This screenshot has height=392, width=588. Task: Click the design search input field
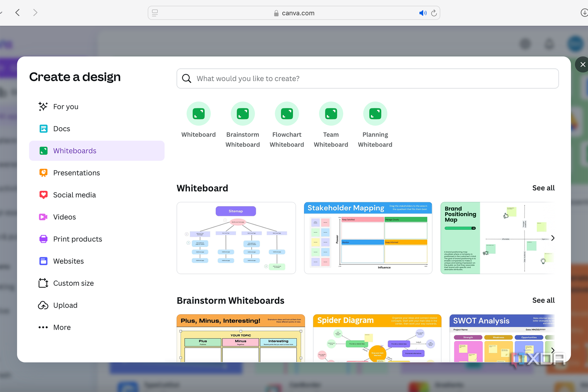[367, 78]
